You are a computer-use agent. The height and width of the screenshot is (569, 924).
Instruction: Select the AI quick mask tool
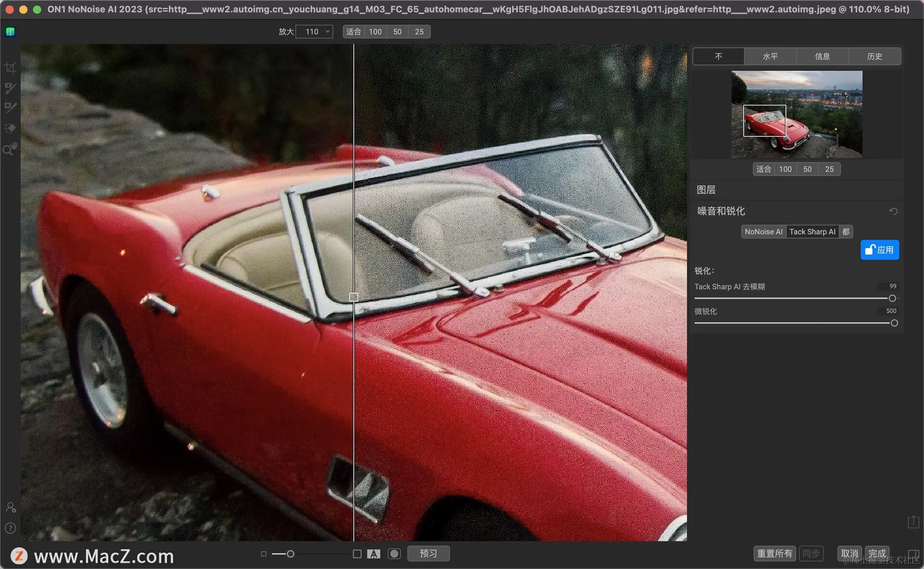[x=10, y=107]
